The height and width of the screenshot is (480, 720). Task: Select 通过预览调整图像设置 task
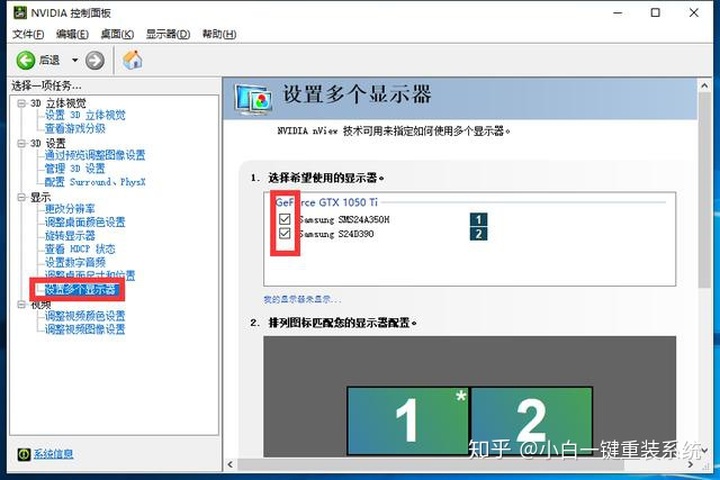click(95, 155)
